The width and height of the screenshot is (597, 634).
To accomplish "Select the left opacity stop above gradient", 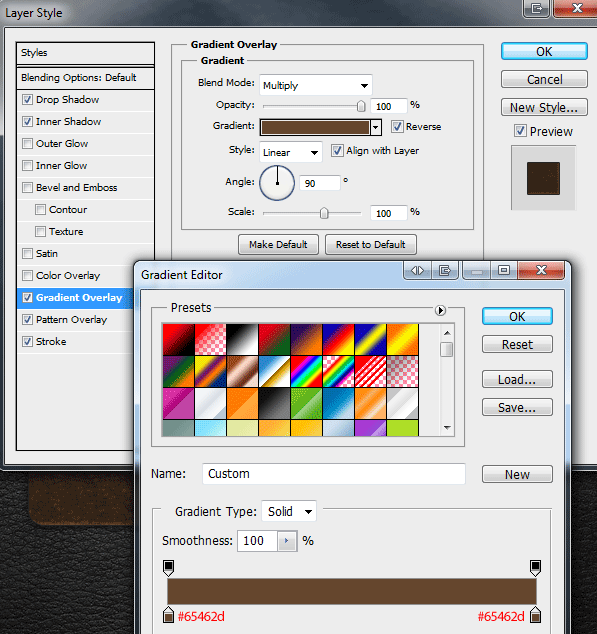I will (x=169, y=568).
